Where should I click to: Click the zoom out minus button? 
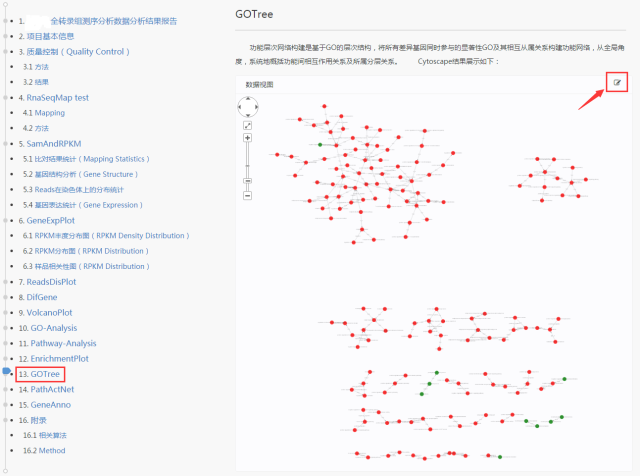pyautogui.click(x=248, y=196)
